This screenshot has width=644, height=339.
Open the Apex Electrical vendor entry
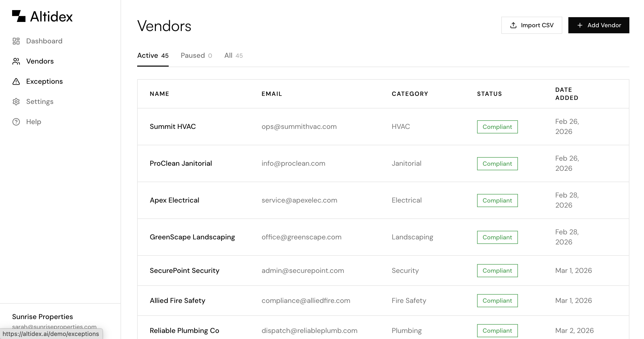tap(174, 200)
